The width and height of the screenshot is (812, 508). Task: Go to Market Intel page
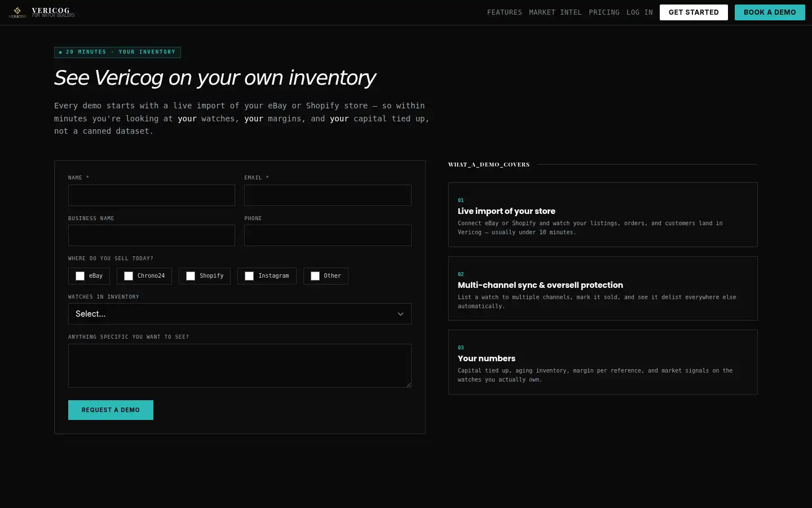click(555, 12)
